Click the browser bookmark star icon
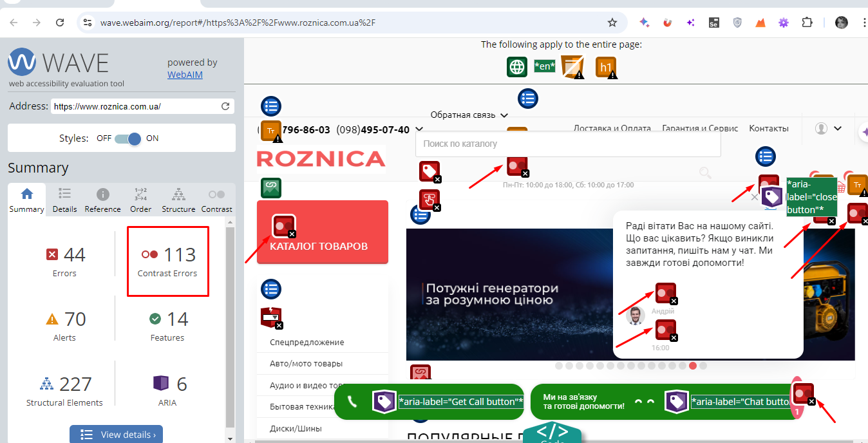This screenshot has width=868, height=443. 612,23
